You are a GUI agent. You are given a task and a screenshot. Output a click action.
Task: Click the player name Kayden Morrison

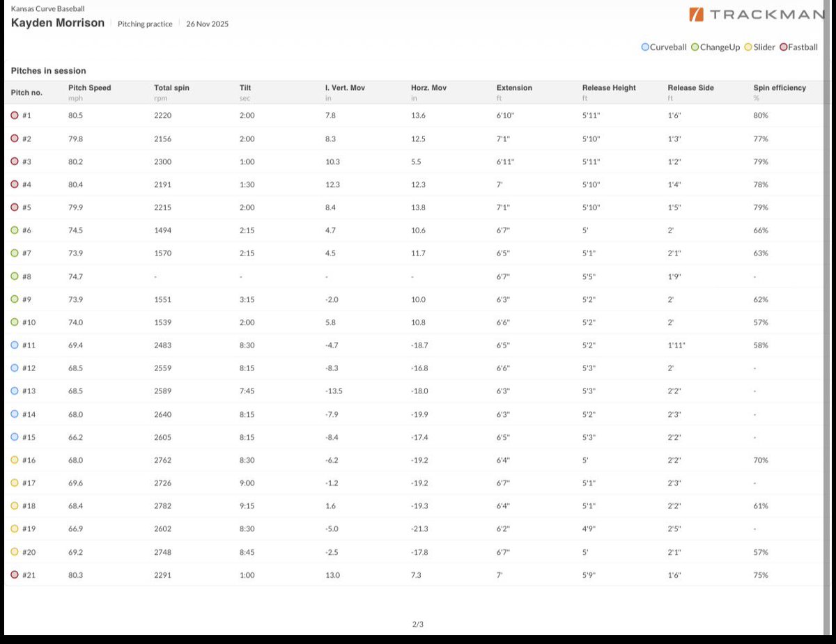pyautogui.click(x=58, y=23)
